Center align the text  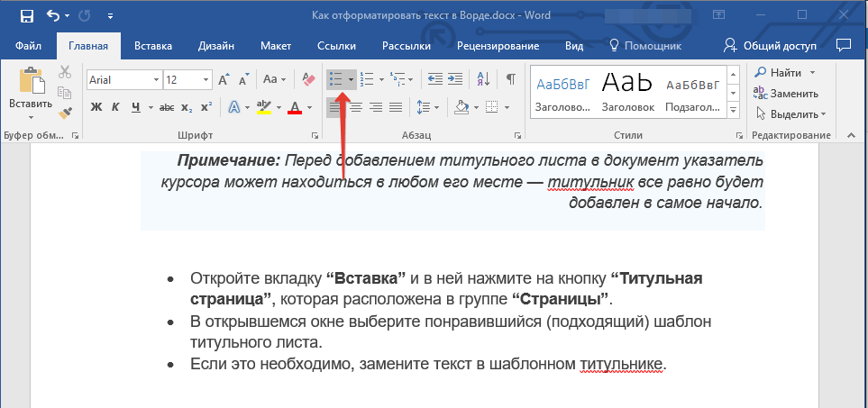(355, 107)
